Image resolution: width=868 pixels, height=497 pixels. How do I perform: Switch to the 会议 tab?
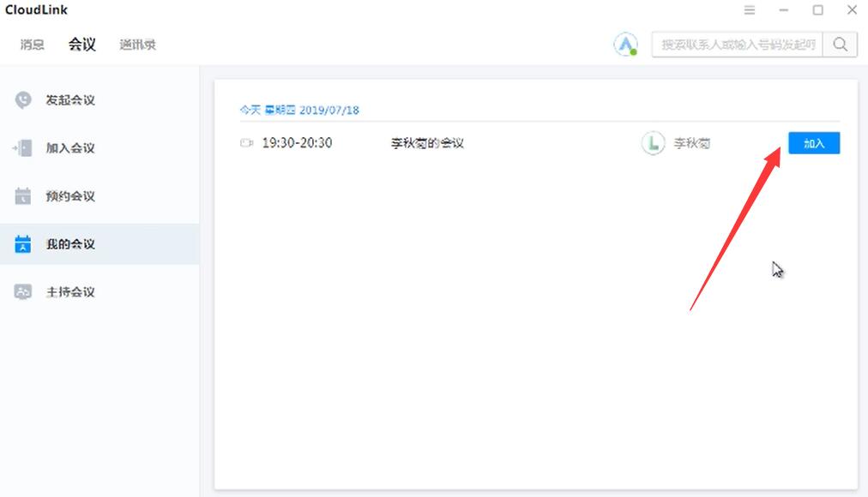click(x=82, y=45)
